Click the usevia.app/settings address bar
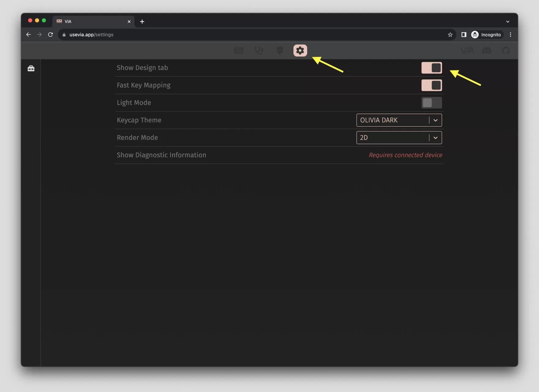The height and width of the screenshot is (392, 539). point(257,35)
